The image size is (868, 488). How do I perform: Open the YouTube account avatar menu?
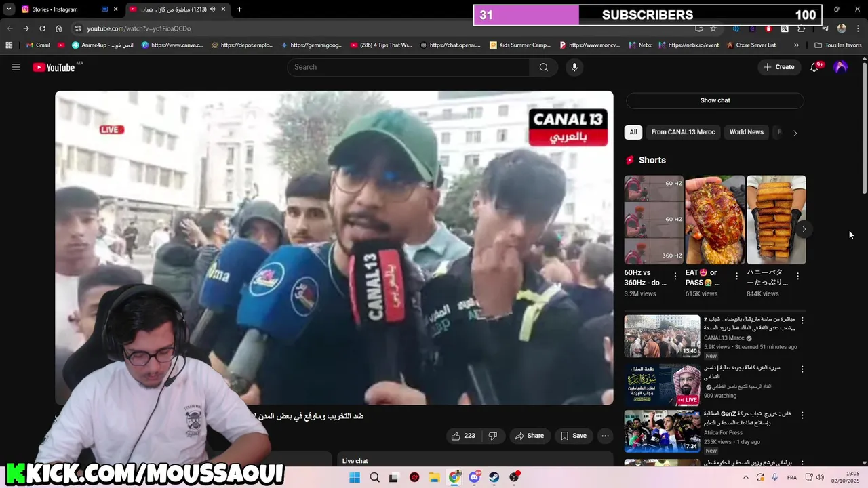pyautogui.click(x=840, y=67)
